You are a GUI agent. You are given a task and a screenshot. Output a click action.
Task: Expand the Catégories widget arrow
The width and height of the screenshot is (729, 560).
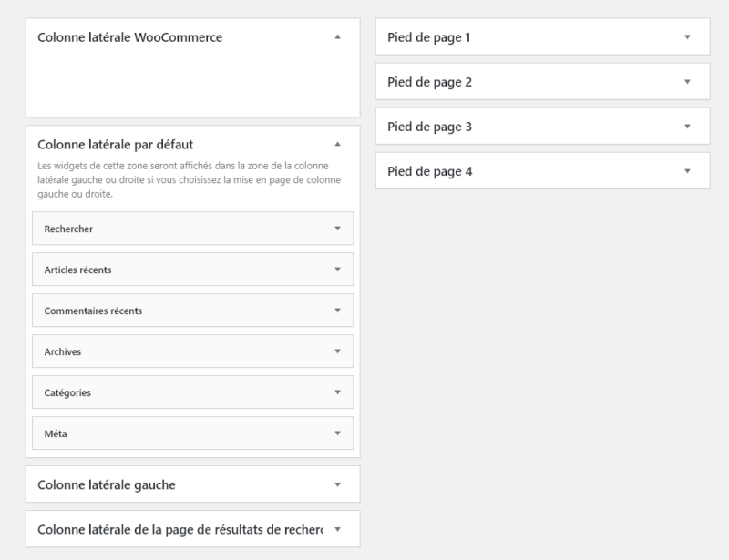click(x=337, y=392)
